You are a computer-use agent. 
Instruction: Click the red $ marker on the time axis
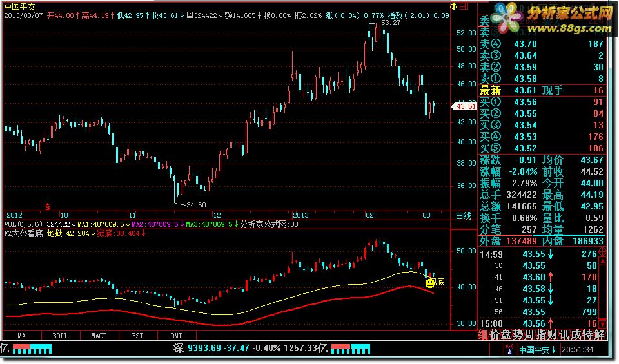click(x=47, y=207)
